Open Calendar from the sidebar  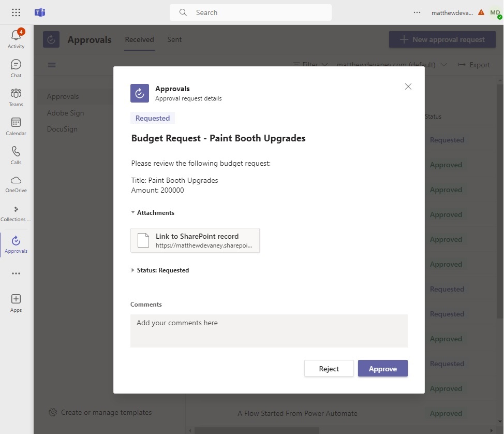[x=16, y=126]
